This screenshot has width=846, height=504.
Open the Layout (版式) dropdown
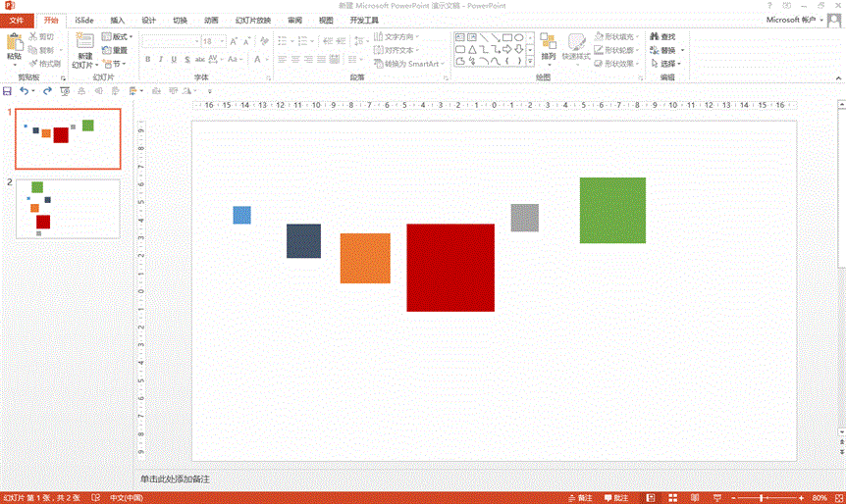(118, 36)
